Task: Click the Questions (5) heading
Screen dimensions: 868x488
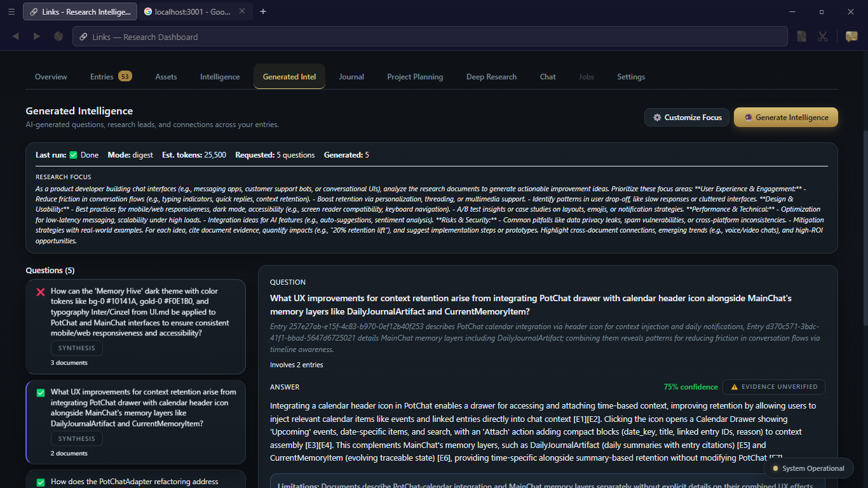Action: 50,271
